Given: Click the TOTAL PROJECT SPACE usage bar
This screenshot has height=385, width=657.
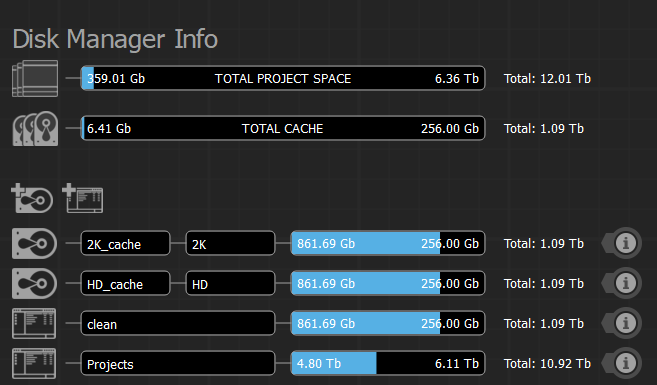Looking at the screenshot, I should point(283,78).
